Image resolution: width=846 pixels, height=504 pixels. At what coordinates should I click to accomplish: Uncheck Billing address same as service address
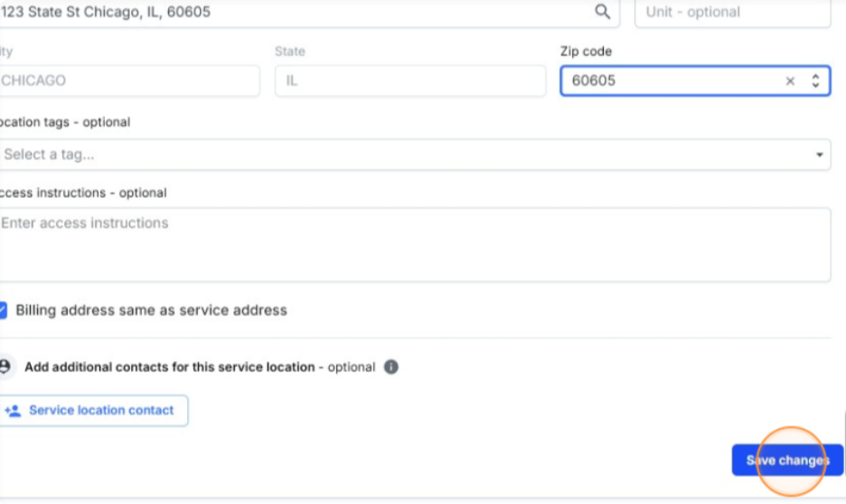pos(4,310)
